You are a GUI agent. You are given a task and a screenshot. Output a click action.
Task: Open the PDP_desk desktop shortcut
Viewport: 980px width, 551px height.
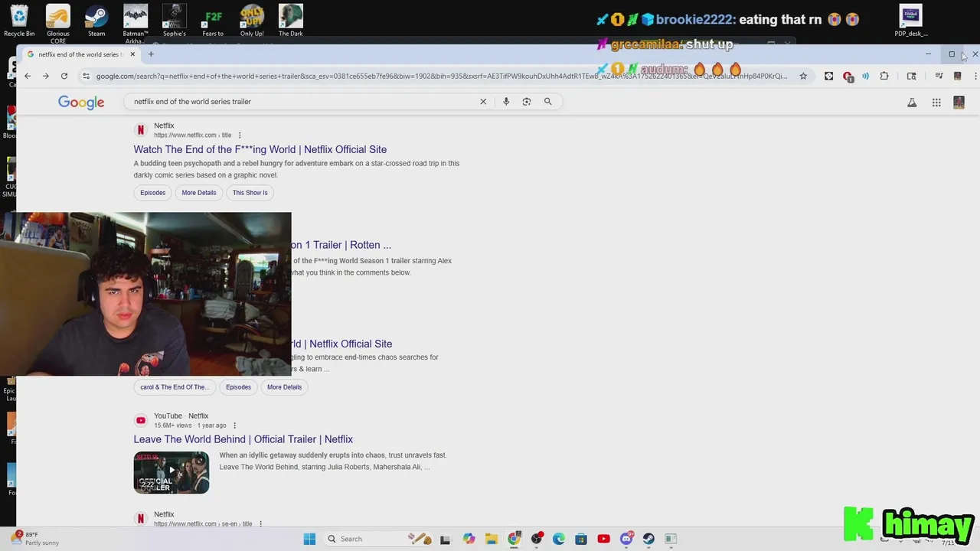911,21
